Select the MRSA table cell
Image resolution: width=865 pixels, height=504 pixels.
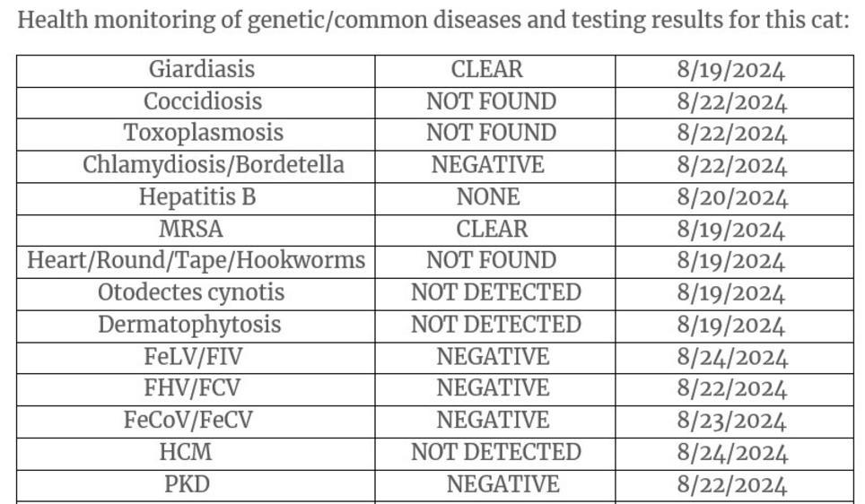coord(191,229)
